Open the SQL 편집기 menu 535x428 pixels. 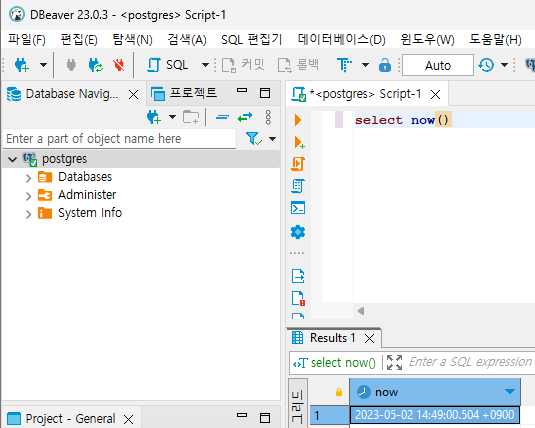tap(251, 40)
